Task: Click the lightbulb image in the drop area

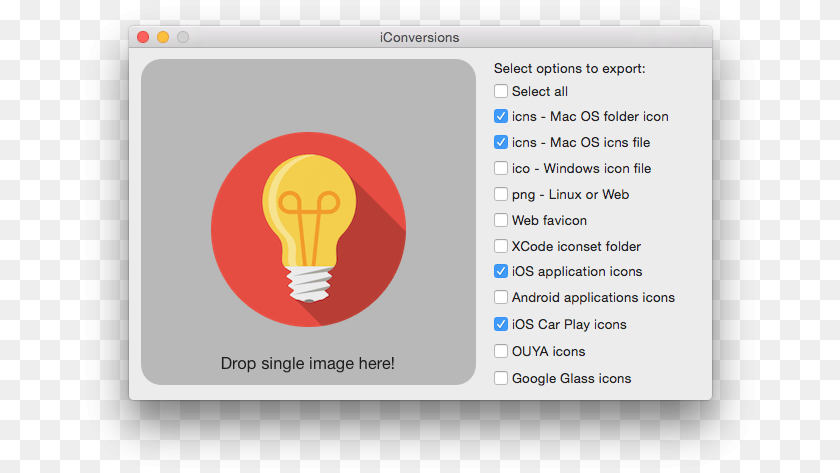Action: (308, 229)
